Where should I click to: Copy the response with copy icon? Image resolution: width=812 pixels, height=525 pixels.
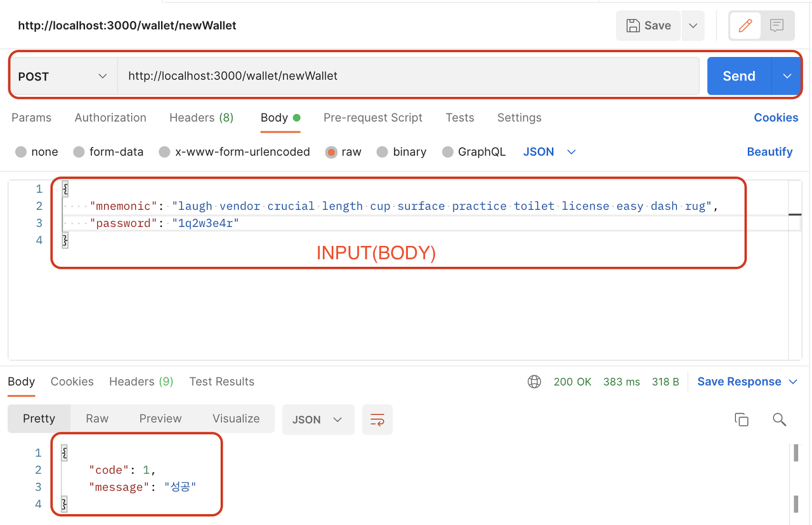742,419
